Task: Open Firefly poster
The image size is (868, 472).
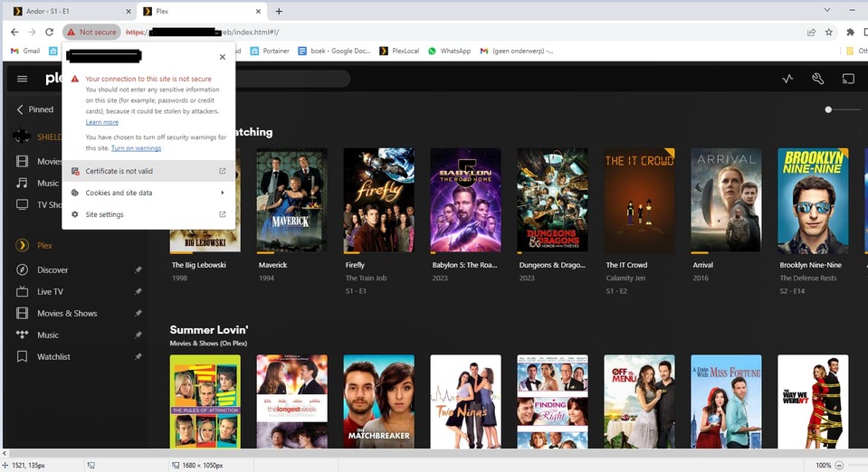Action: click(x=378, y=201)
